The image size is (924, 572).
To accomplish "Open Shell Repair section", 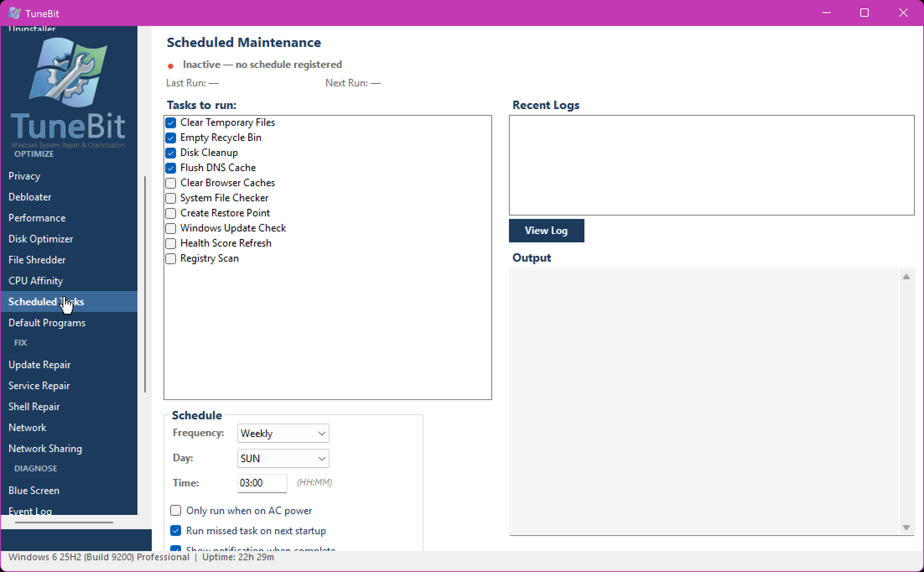I will pos(69,406).
